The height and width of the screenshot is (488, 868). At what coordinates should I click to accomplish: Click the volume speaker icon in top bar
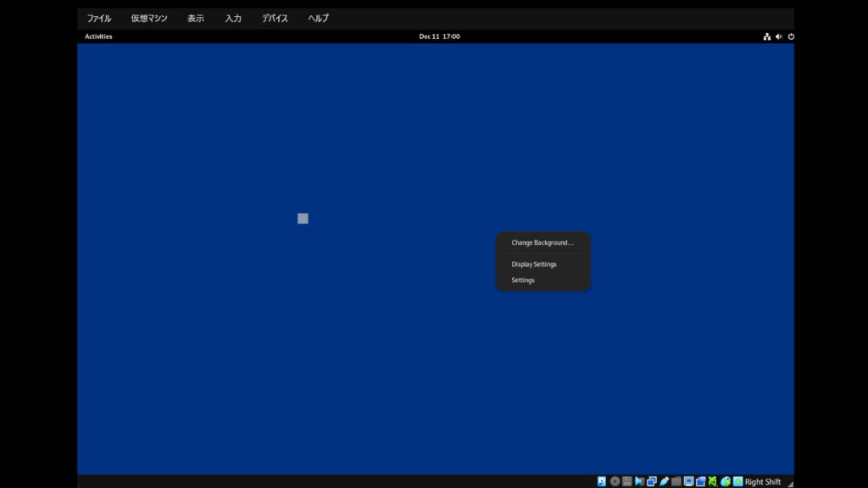(x=779, y=36)
